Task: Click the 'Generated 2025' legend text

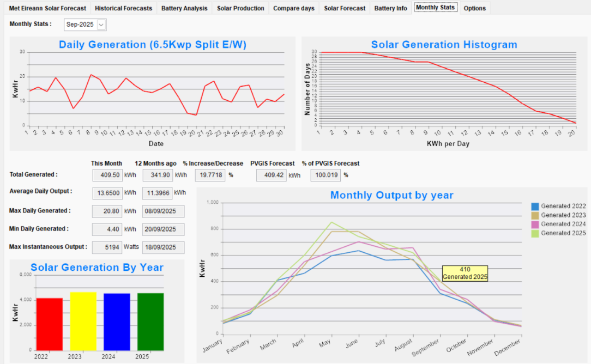Action: click(x=564, y=233)
